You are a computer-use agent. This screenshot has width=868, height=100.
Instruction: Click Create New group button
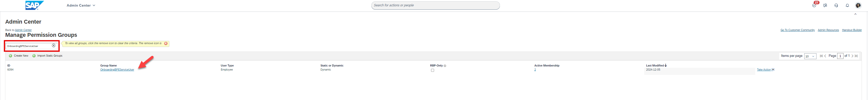click(x=19, y=56)
